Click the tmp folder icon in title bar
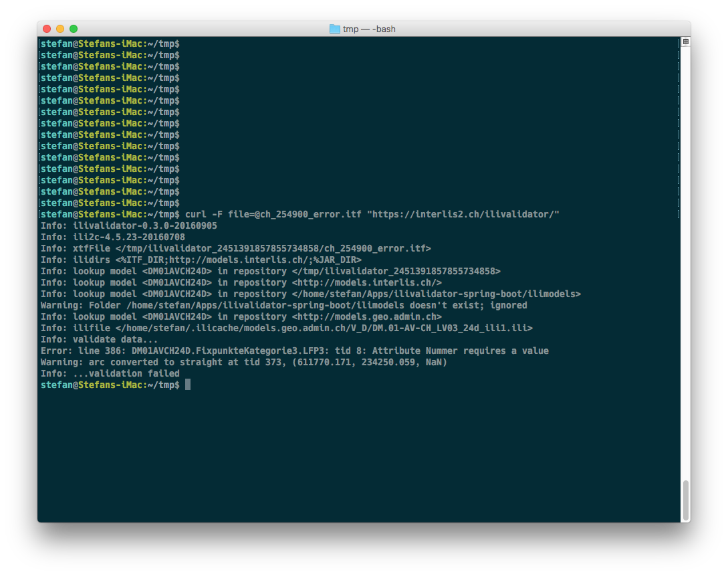This screenshot has height=576, width=728. pos(335,29)
